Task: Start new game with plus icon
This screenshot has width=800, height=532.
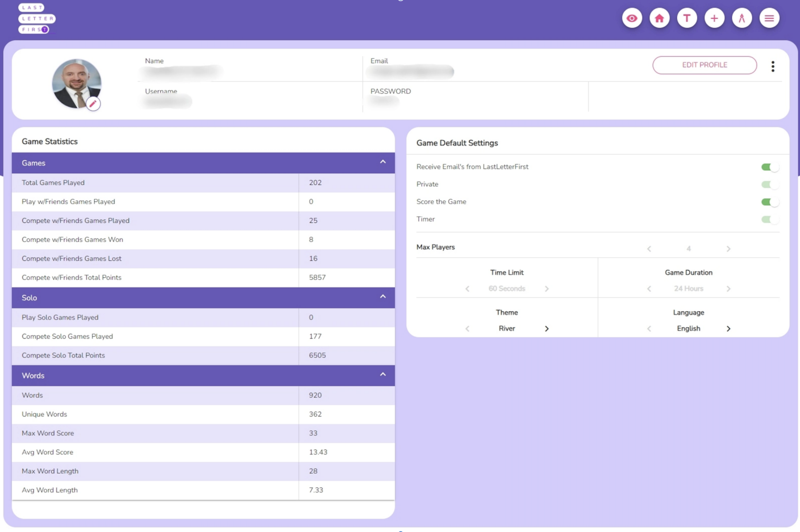Action: (714, 18)
